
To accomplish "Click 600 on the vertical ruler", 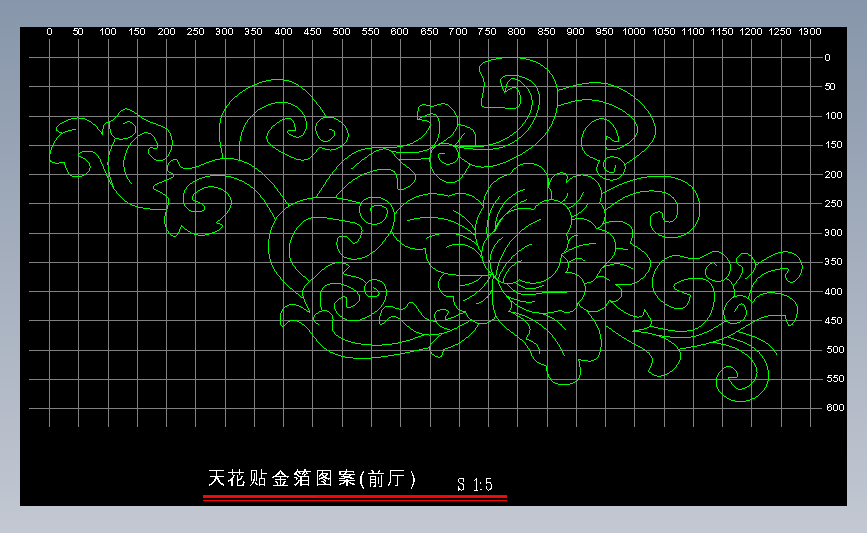I will 835,407.
